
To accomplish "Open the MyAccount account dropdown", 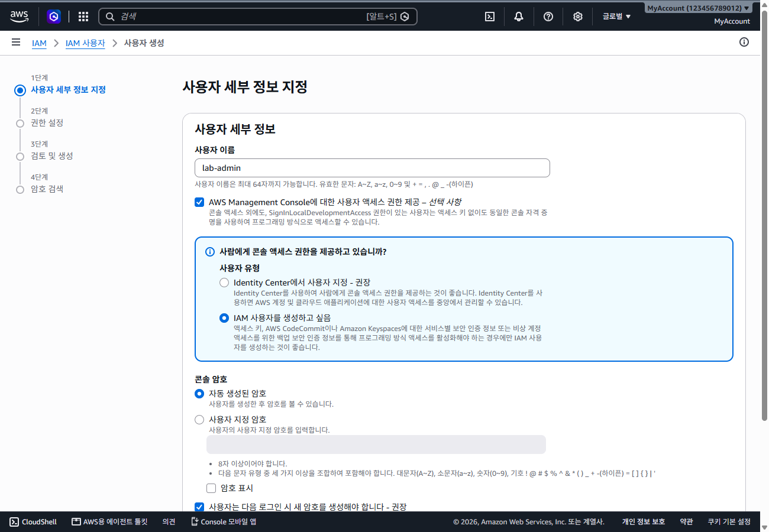I will coord(699,8).
